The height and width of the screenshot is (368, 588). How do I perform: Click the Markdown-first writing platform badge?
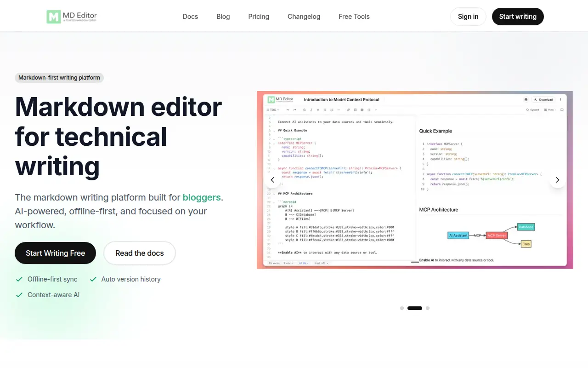(59, 78)
